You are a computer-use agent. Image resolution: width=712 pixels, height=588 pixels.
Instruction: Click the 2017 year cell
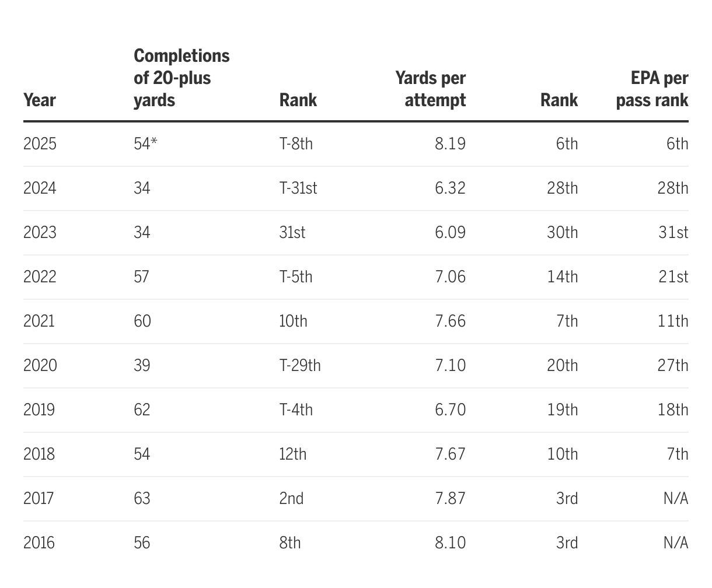point(39,498)
